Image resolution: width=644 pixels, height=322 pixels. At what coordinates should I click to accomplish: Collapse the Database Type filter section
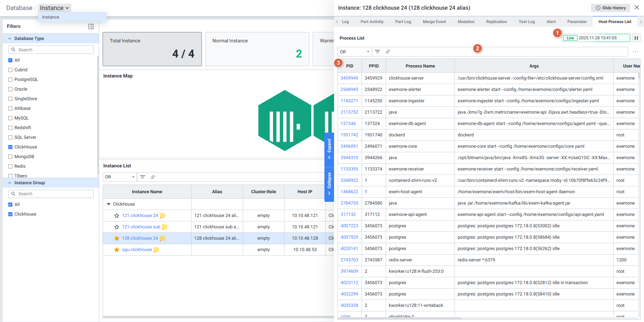coord(10,39)
